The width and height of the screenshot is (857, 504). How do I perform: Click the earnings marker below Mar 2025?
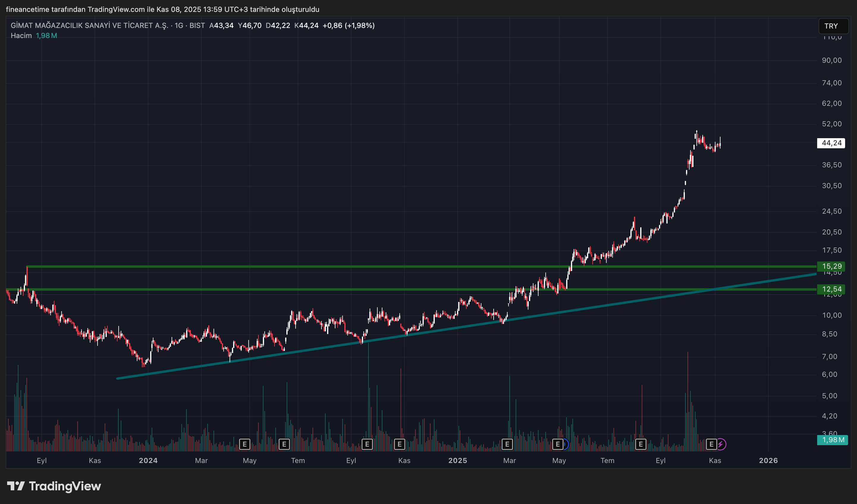pos(507,444)
